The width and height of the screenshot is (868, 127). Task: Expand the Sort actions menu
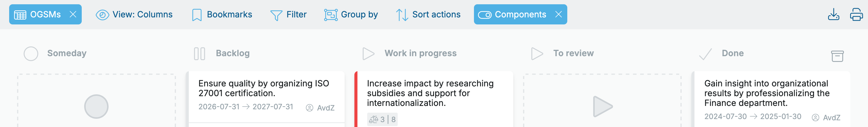click(x=428, y=14)
